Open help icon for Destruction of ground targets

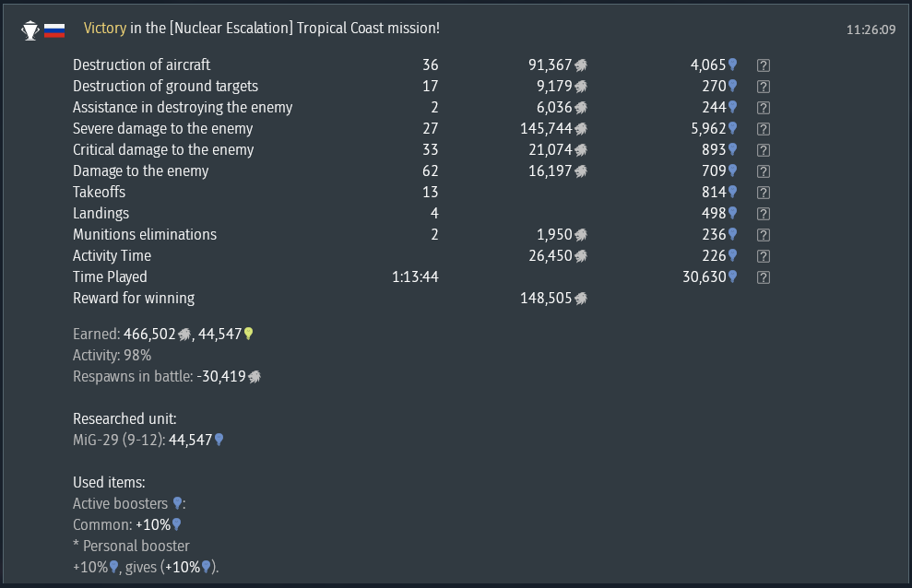click(763, 87)
